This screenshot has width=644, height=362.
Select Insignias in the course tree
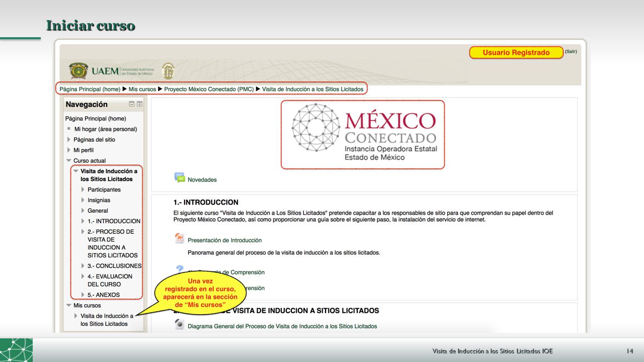pos(99,200)
